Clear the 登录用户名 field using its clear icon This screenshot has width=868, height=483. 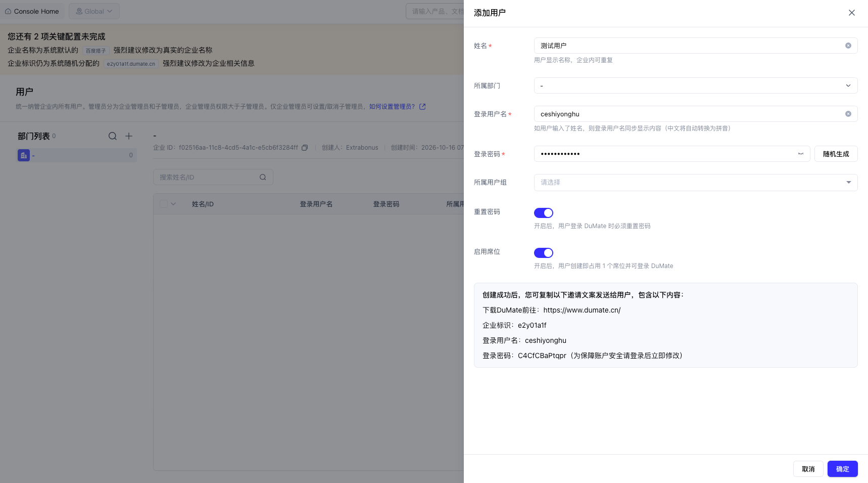coord(848,114)
